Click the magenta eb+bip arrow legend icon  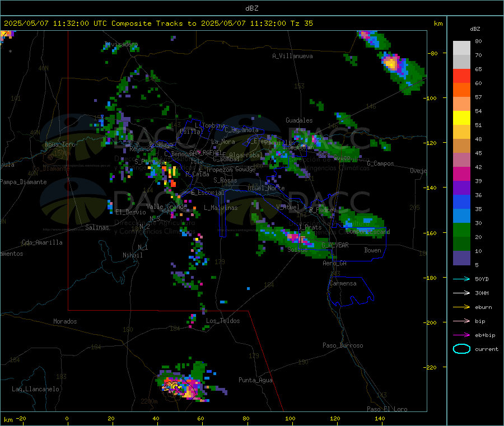tap(461, 335)
